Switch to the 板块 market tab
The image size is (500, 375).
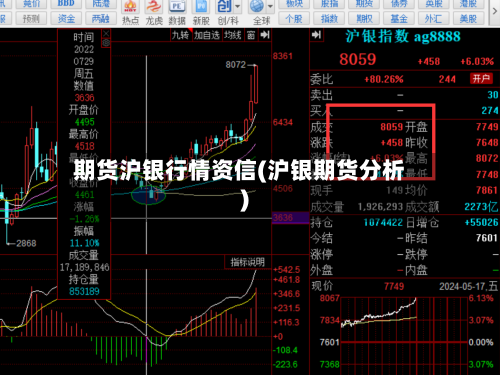coord(294,4)
